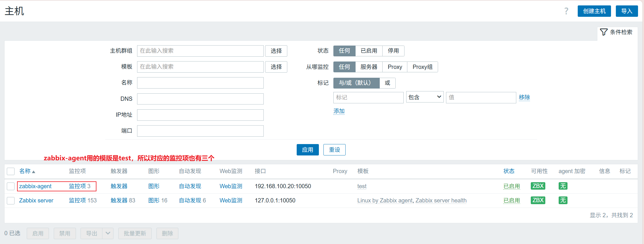Toggle the 条件检索 filter tab
The width and height of the screenshot is (644, 244).
tap(616, 32)
